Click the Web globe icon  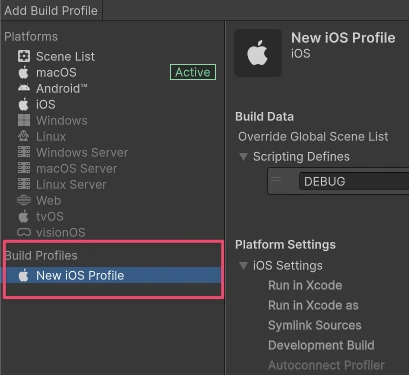click(24, 200)
